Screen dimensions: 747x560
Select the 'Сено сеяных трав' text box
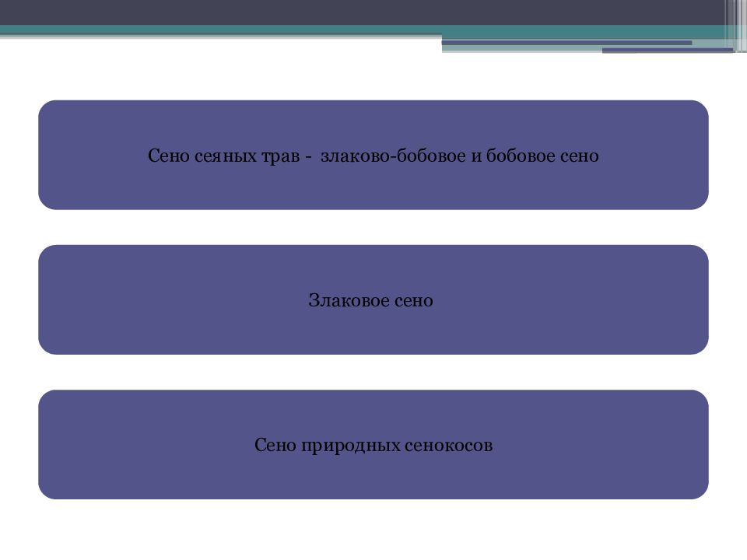[x=373, y=155]
